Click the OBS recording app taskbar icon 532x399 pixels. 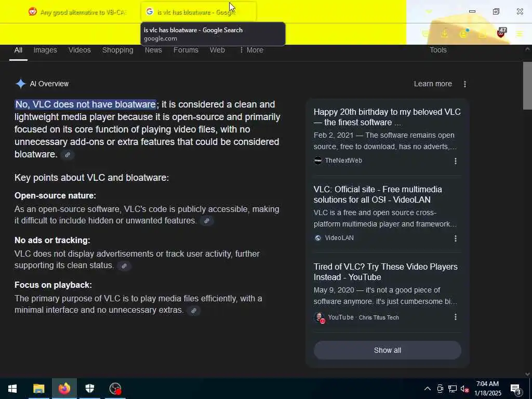(115, 389)
